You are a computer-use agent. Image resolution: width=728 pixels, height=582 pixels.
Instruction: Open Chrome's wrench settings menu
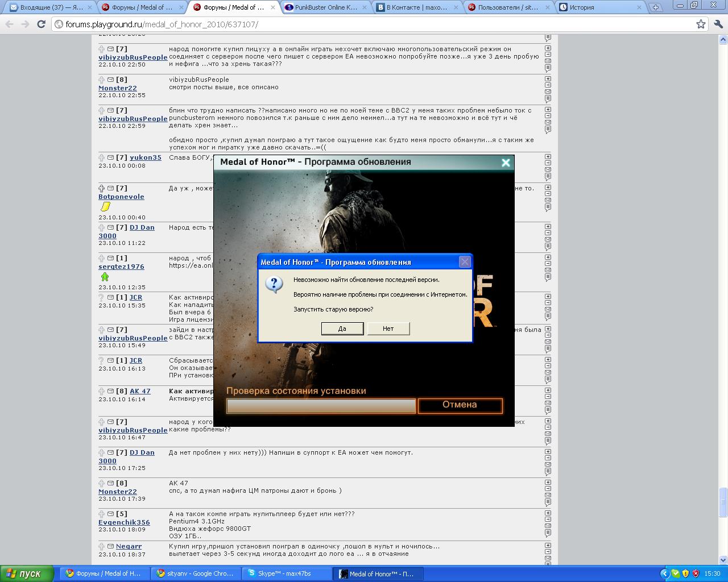pyautogui.click(x=718, y=24)
